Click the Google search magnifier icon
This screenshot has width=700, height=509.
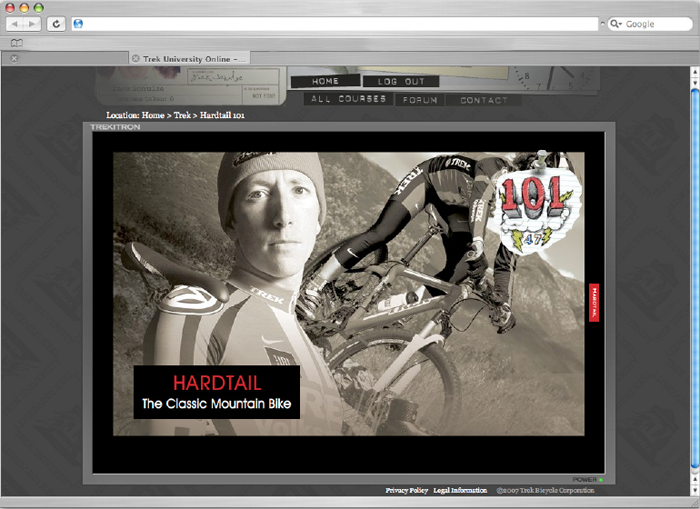click(x=617, y=24)
